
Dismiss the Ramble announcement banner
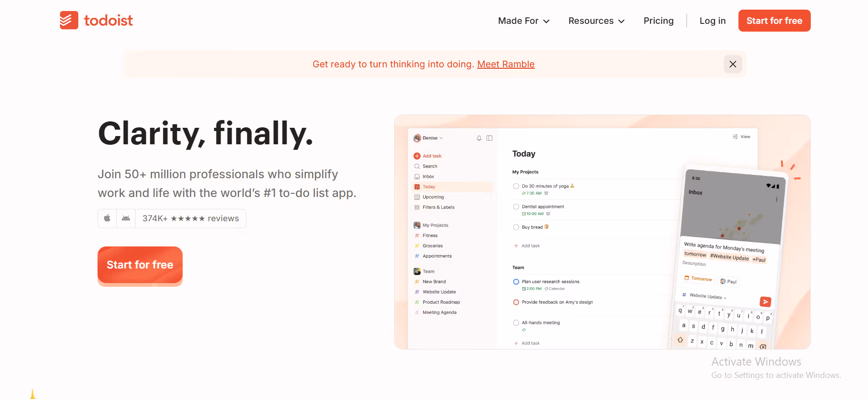[732, 64]
